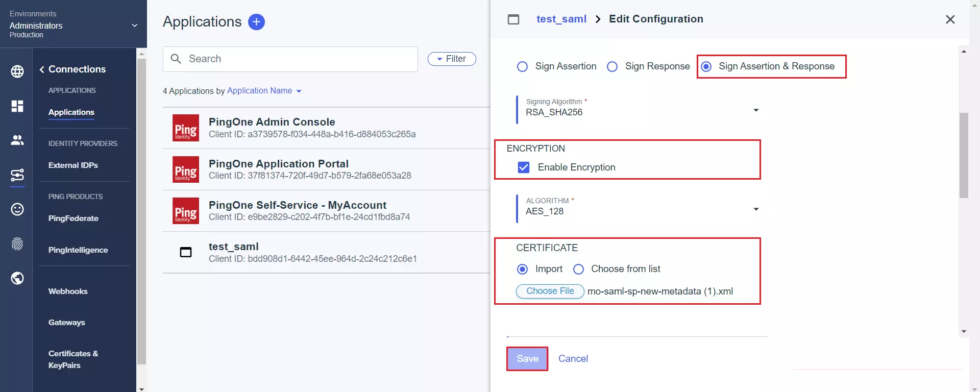Click the Cancel link
Image resolution: width=980 pixels, height=392 pixels.
573,359
